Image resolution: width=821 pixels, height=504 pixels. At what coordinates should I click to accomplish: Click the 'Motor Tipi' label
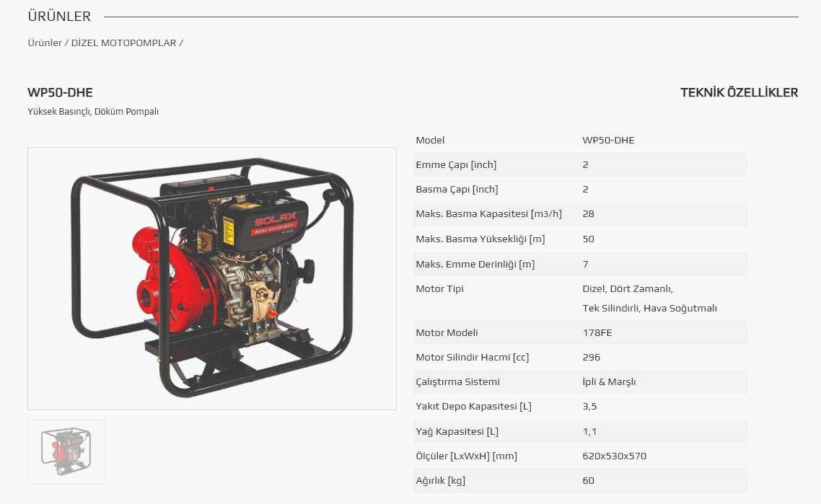point(440,289)
